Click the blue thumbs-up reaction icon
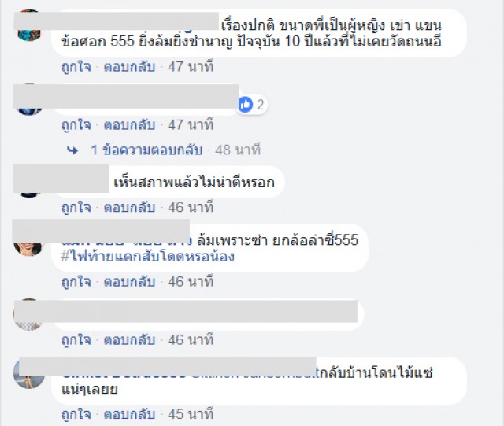The height and width of the screenshot is (426, 504). (246, 105)
